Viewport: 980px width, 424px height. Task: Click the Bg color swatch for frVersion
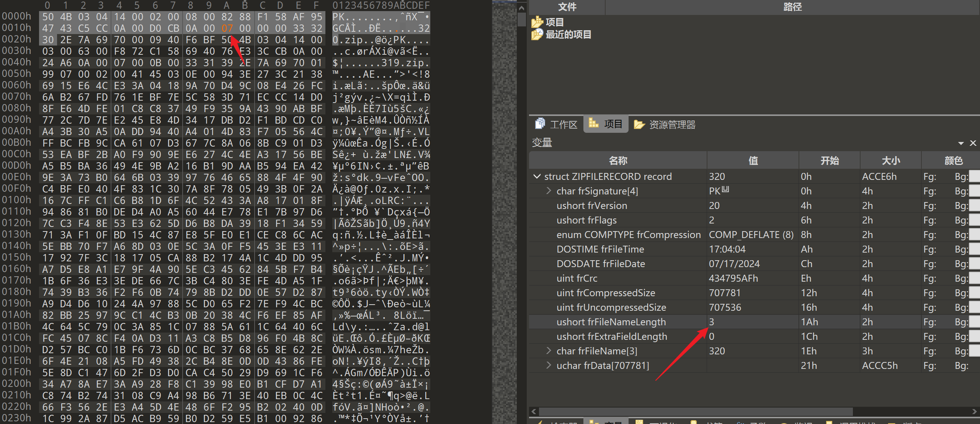pyautogui.click(x=975, y=206)
